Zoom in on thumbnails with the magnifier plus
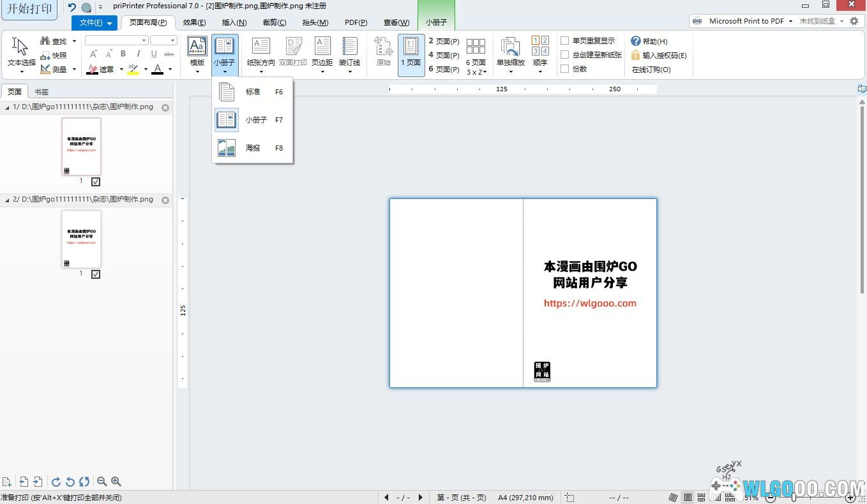 tap(116, 482)
